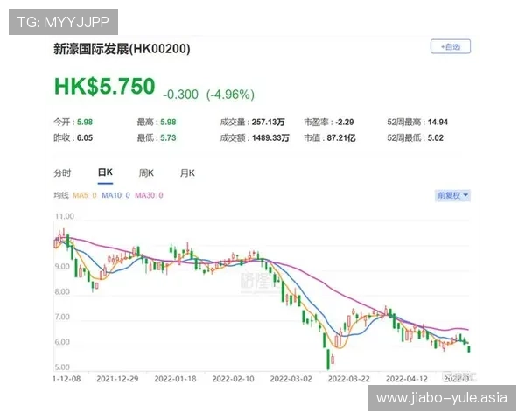Click the 成交量 value 257.13万

coord(269,122)
